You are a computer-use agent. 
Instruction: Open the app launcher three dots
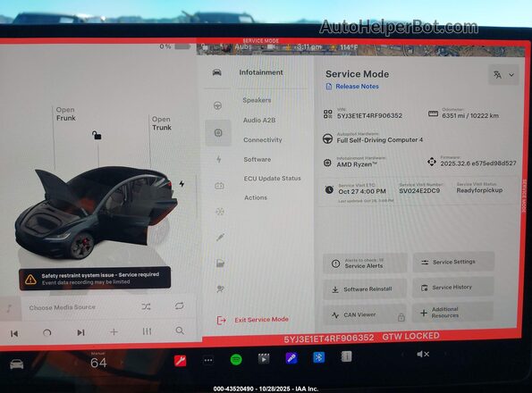[x=208, y=360]
